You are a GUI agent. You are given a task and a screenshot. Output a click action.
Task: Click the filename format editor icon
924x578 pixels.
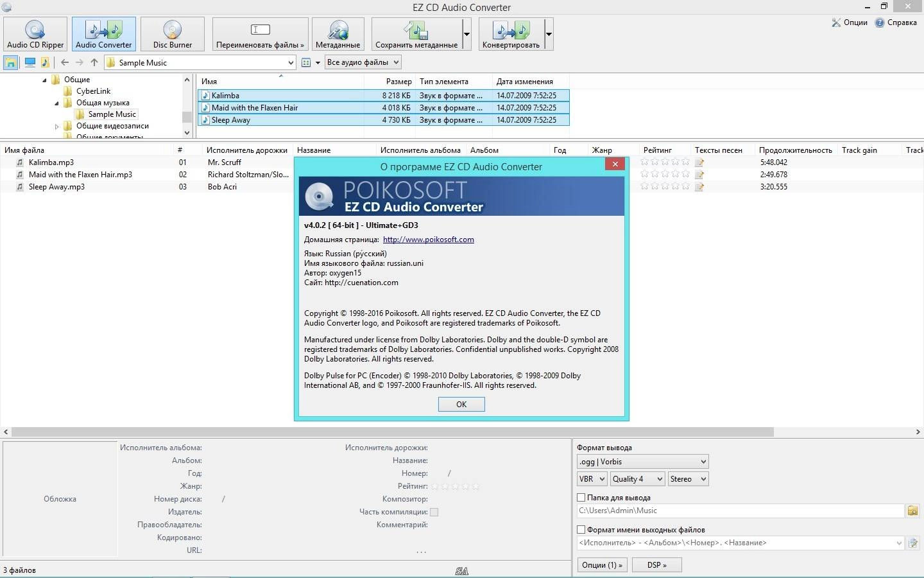912,543
